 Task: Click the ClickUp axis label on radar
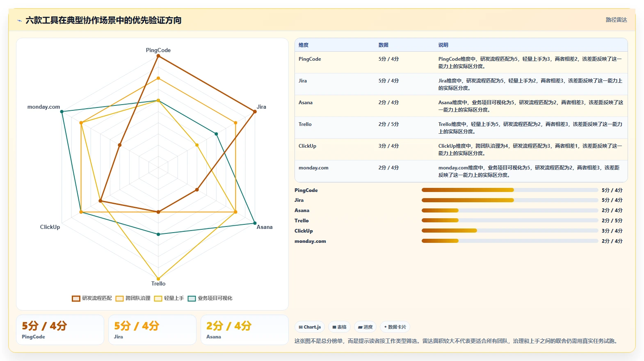[50, 227]
